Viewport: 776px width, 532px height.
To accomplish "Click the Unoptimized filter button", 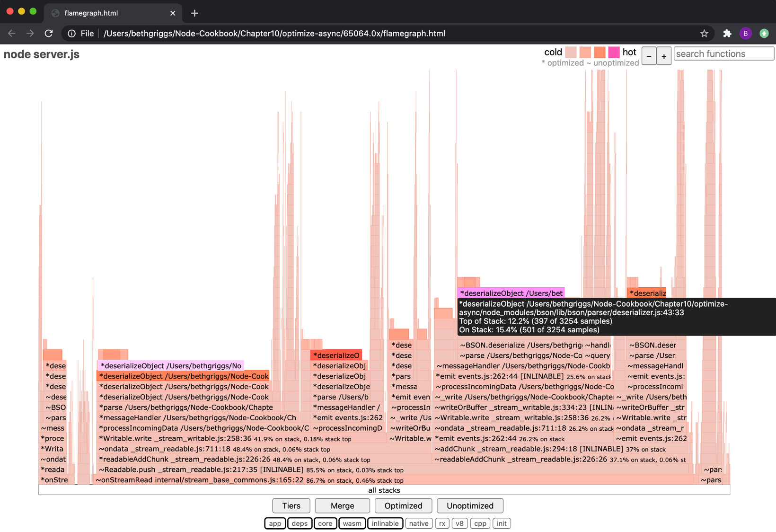I will [x=470, y=505].
